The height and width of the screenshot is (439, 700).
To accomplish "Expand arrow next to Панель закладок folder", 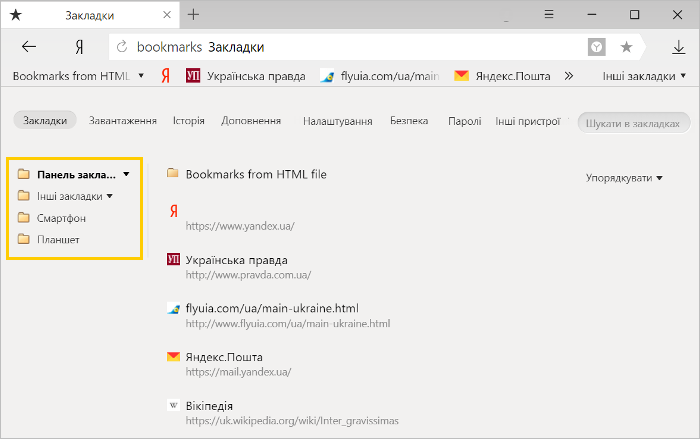I will click(126, 175).
